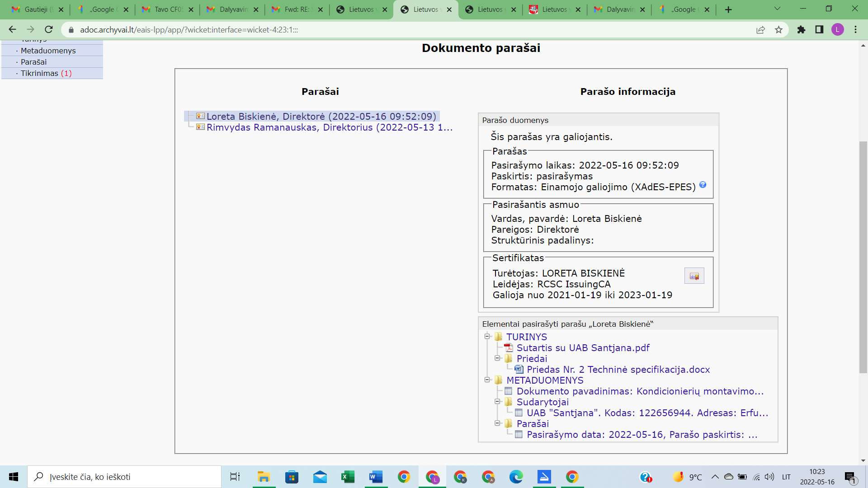Image resolution: width=868 pixels, height=488 pixels.
Task: Reload the page with the refresh icon
Action: point(49,30)
